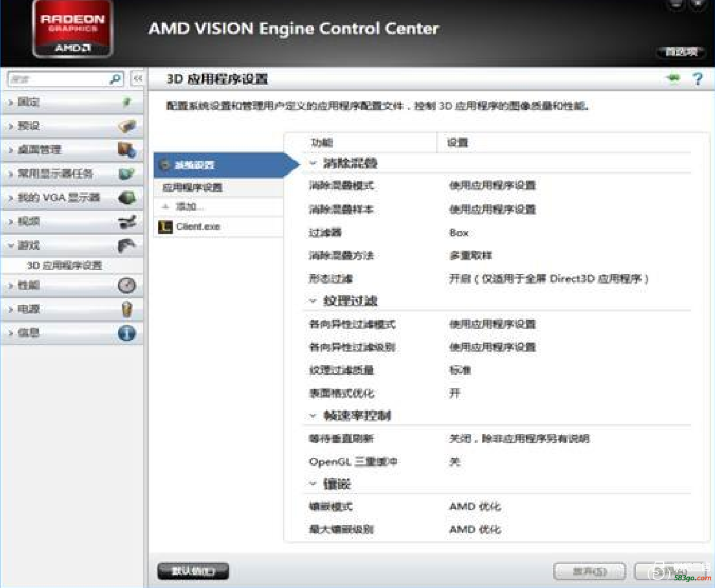Open help with the question mark icon
This screenshot has width=715, height=588.
[698, 79]
